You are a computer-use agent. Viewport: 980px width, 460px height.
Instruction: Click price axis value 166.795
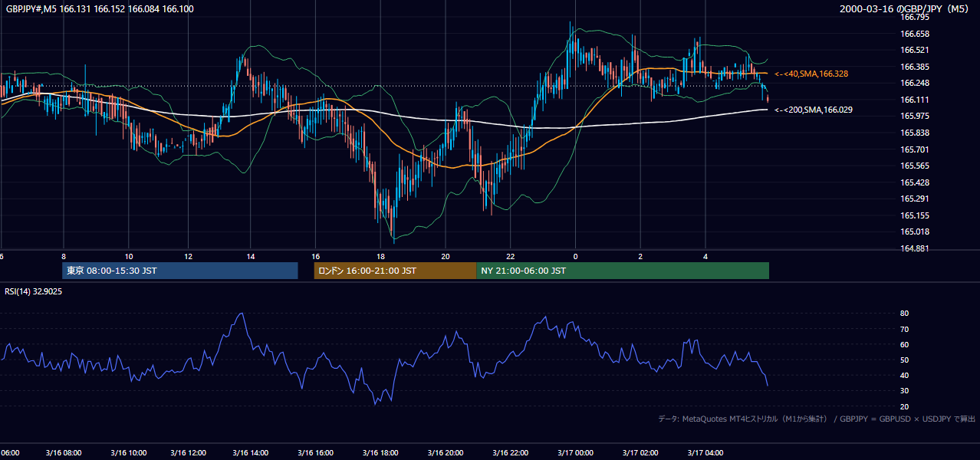916,17
